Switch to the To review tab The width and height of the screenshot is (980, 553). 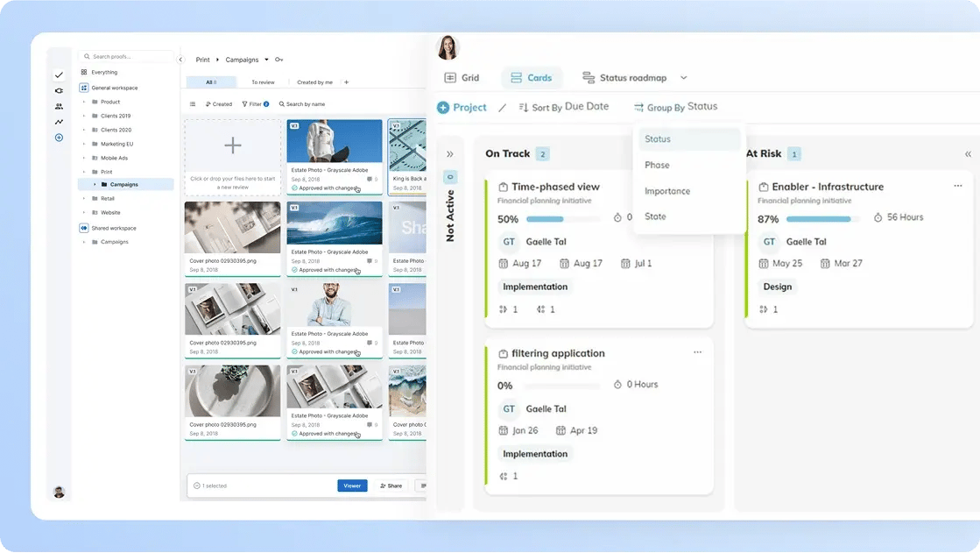pyautogui.click(x=263, y=82)
